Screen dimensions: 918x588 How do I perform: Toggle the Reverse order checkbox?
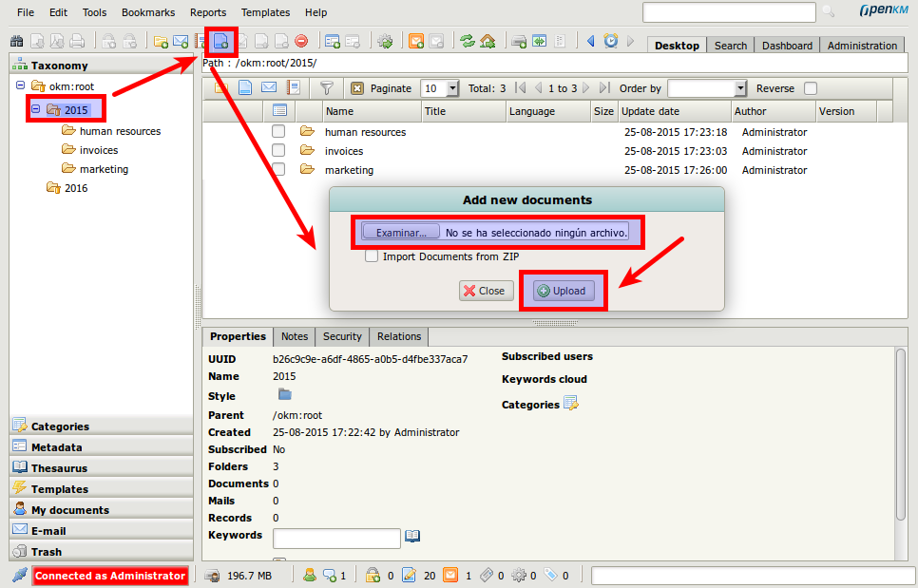pyautogui.click(x=811, y=88)
